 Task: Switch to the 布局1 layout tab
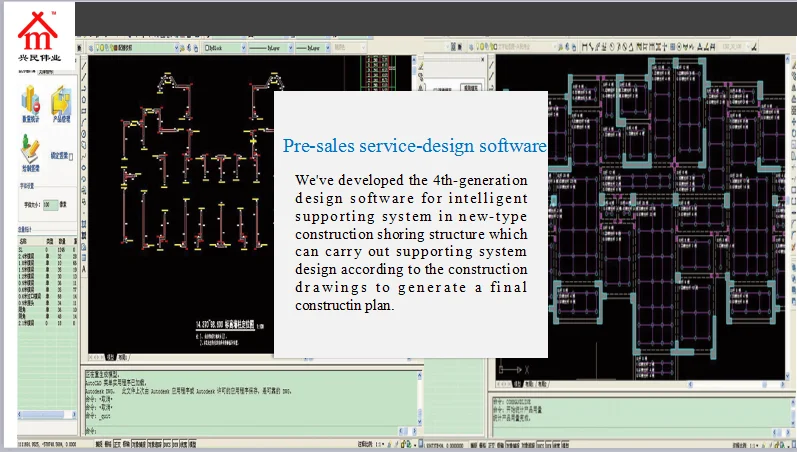[x=123, y=357]
